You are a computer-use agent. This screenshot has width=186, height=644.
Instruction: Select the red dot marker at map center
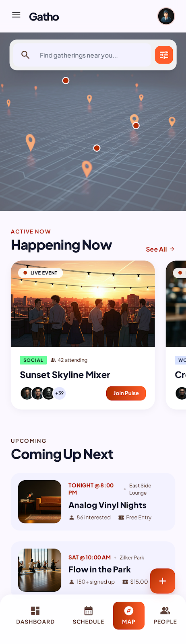[97, 148]
